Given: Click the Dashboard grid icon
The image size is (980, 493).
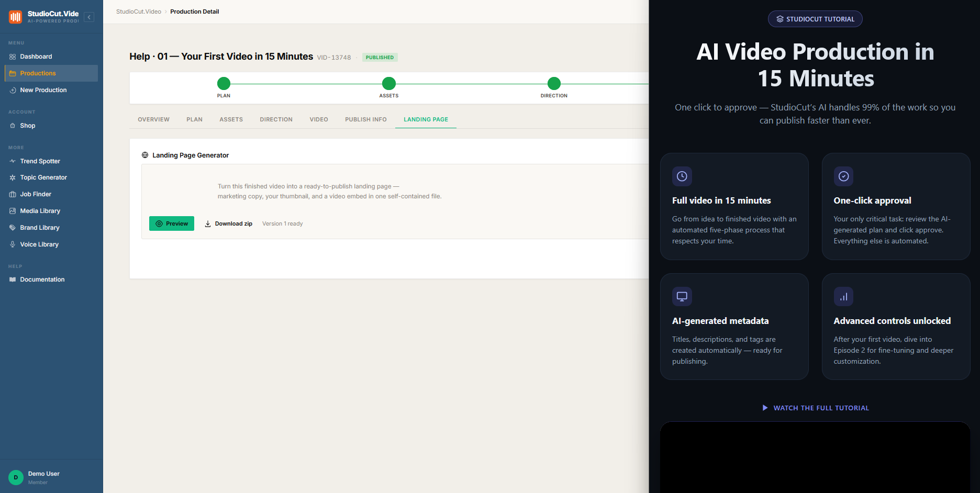Looking at the screenshot, I should [x=13, y=57].
